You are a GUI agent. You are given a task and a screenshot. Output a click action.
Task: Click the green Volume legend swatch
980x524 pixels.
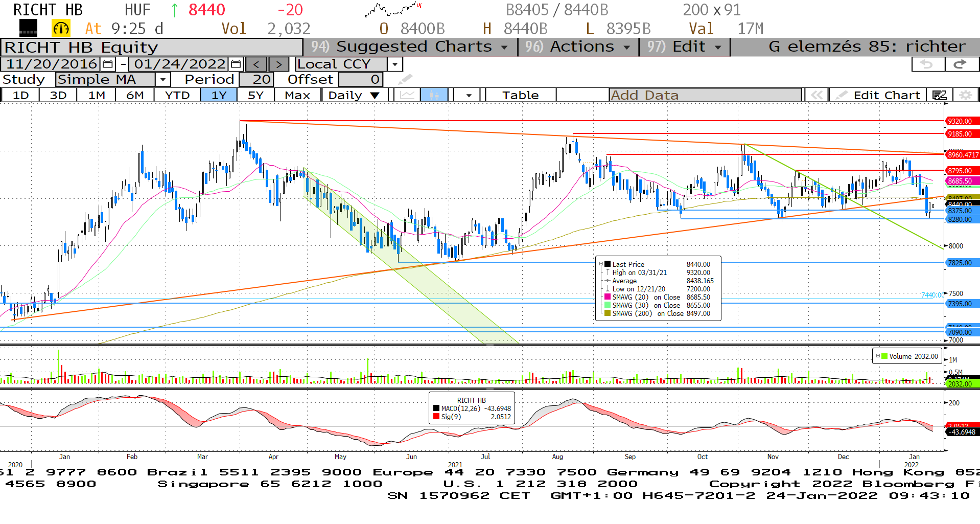tap(884, 356)
